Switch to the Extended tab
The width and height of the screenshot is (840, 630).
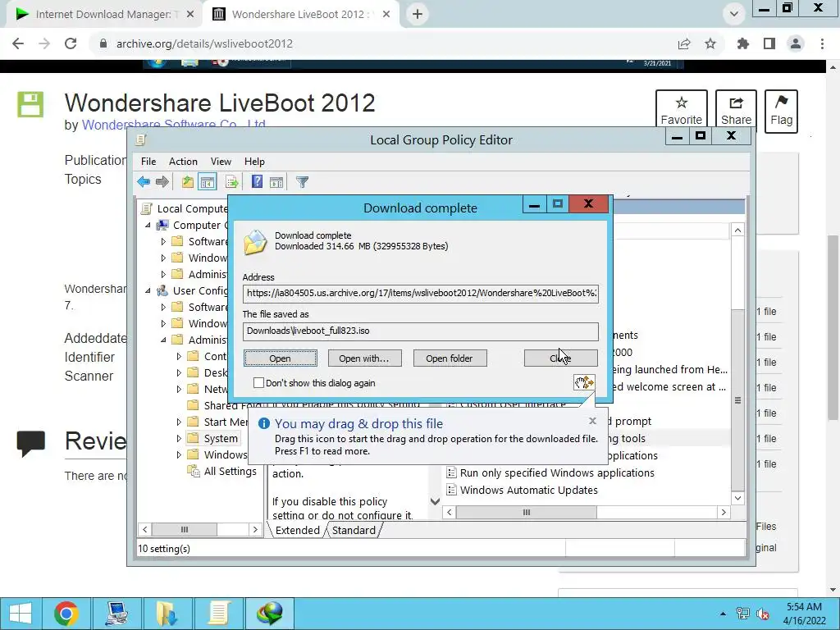click(x=297, y=530)
